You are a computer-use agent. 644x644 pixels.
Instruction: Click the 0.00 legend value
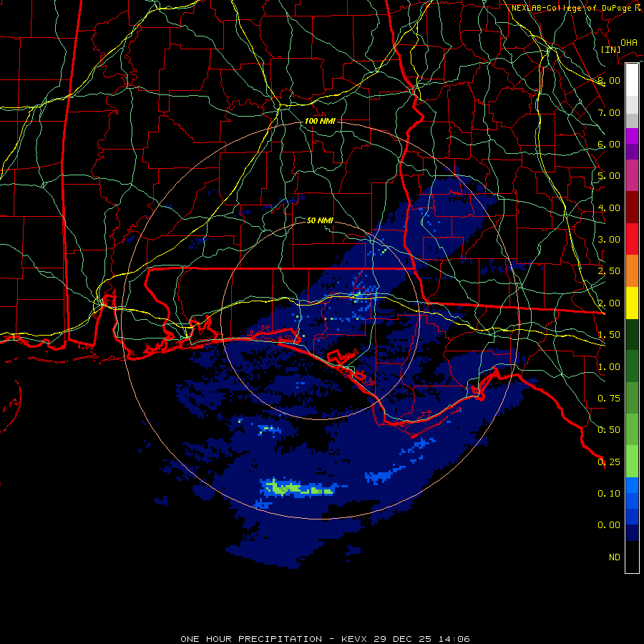click(x=609, y=525)
